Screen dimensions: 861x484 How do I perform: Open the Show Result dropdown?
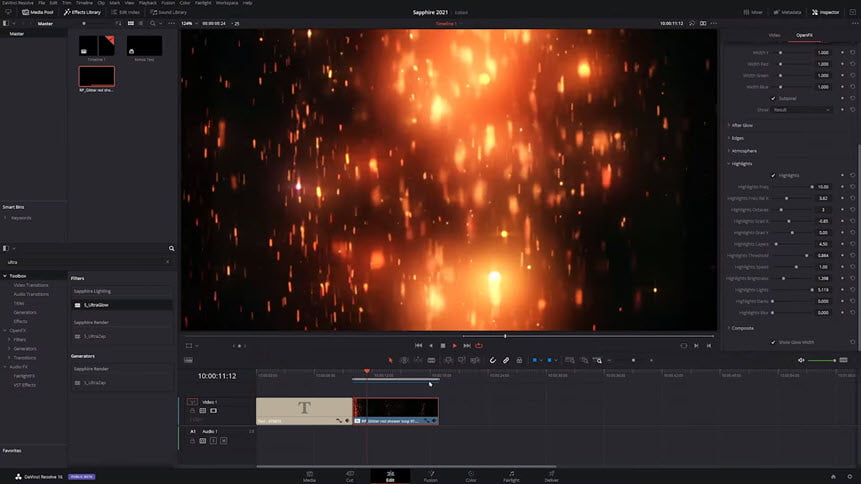point(802,110)
